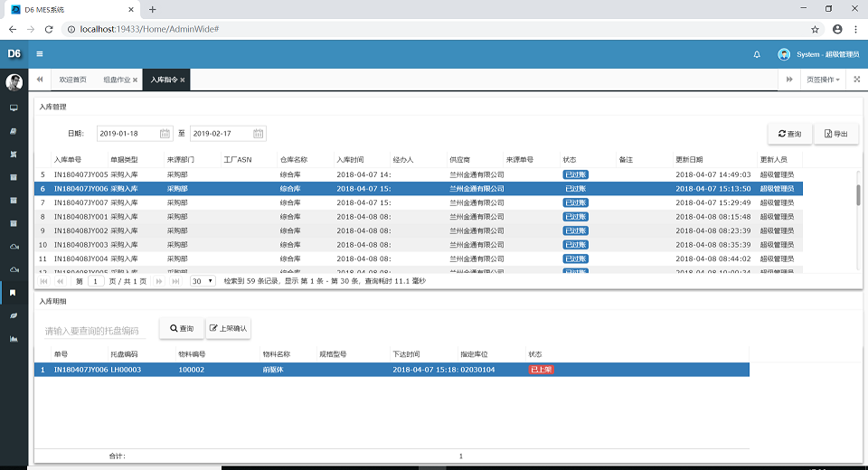The image size is (868, 470).
Task: Click the 已过账 status badge in row IN180407JY006
Action: (x=575, y=189)
